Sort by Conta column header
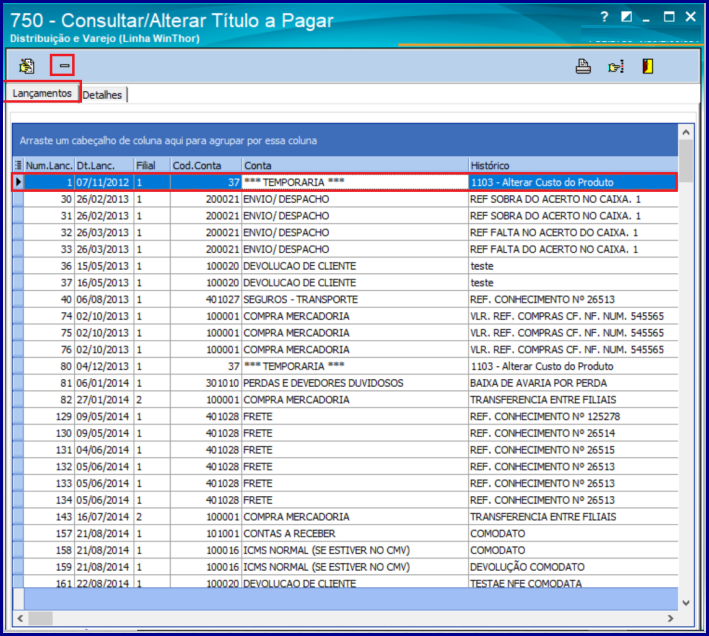This screenshot has height=636, width=709. pos(355,165)
